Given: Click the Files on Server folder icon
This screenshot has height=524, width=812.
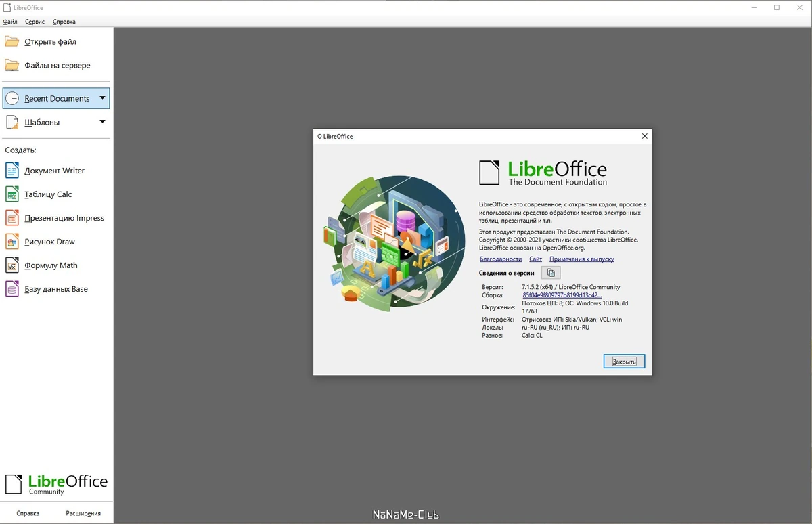Looking at the screenshot, I should click(x=12, y=66).
